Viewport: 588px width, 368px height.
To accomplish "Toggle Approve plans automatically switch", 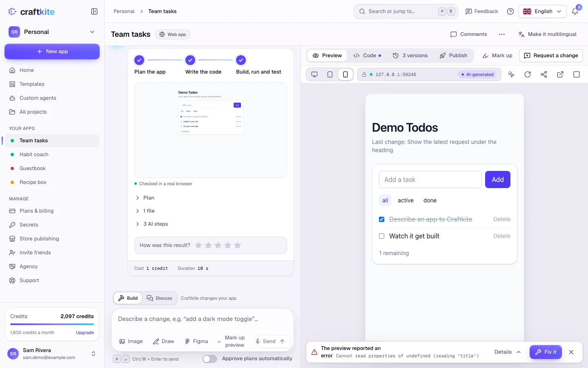I will tap(210, 359).
